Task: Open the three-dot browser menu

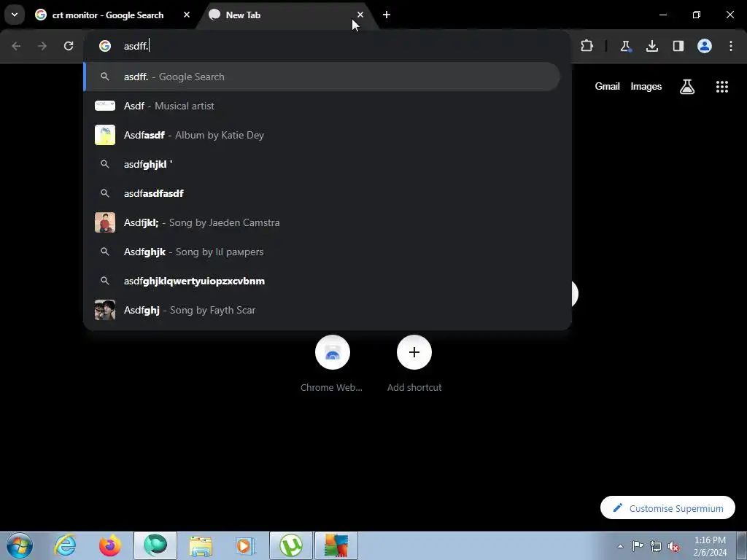Action: tap(731, 46)
